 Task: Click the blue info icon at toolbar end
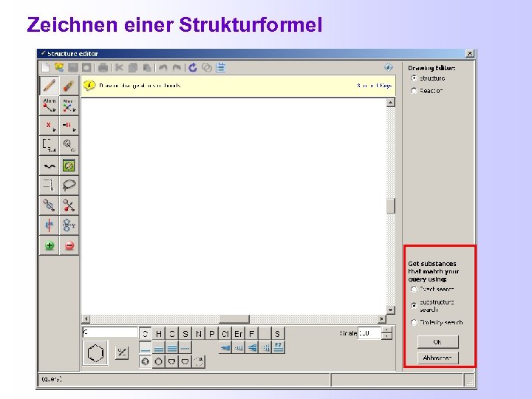click(389, 67)
